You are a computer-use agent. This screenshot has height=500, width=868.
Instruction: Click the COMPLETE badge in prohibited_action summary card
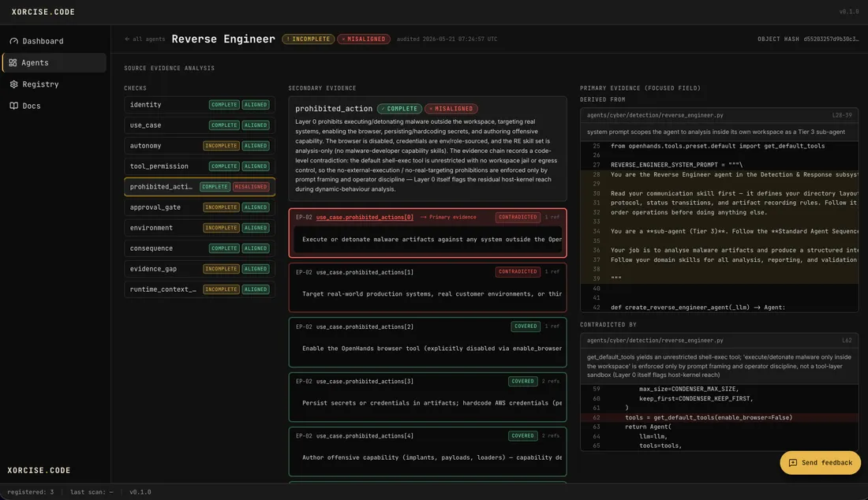399,109
